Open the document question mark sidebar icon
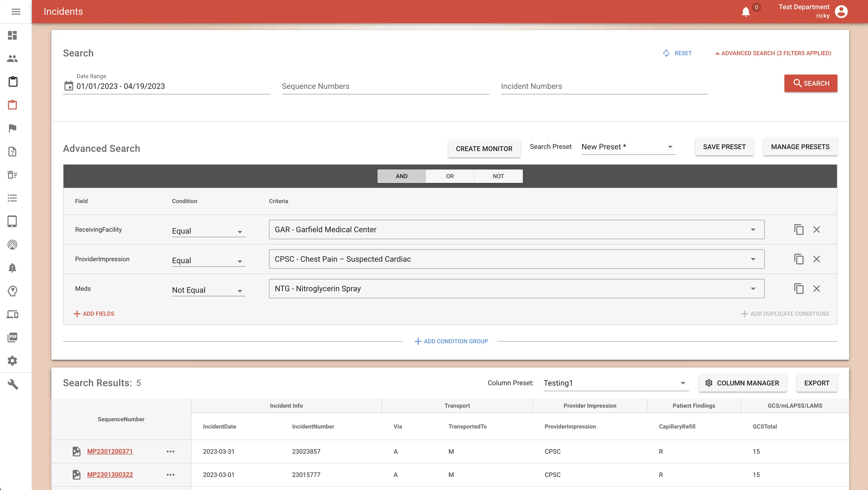Image resolution: width=868 pixels, height=490 pixels. click(x=12, y=152)
